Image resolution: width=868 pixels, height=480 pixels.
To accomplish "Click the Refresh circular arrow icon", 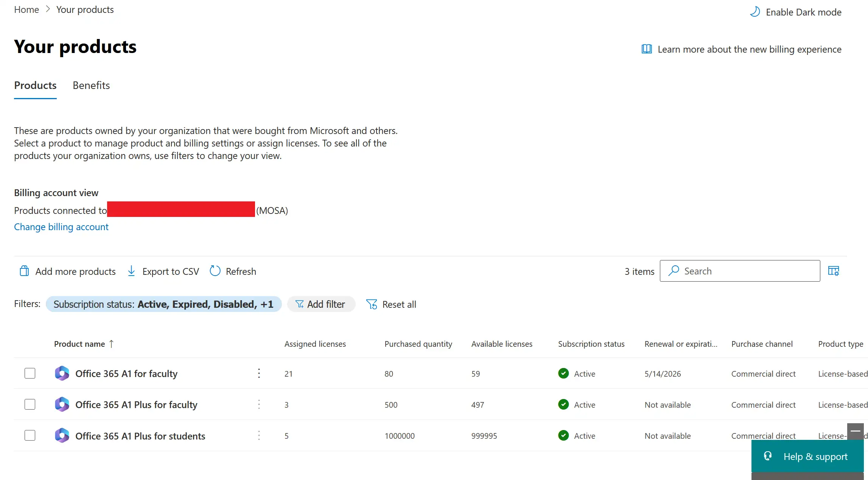I will pyautogui.click(x=215, y=271).
